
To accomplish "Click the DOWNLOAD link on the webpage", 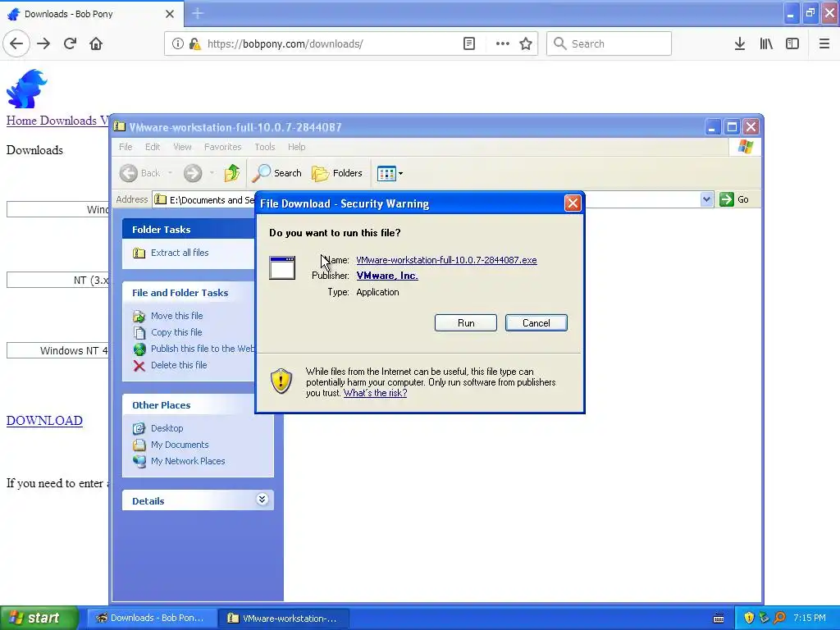I will click(44, 421).
